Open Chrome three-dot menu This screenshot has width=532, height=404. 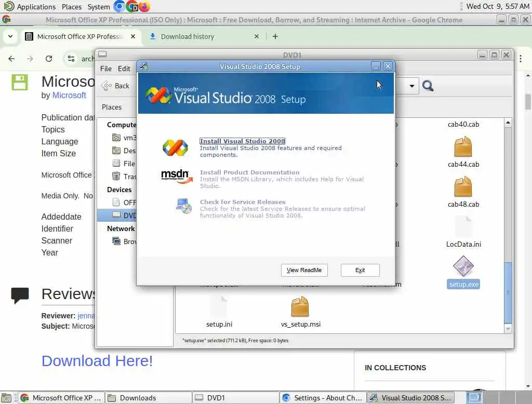click(x=521, y=59)
